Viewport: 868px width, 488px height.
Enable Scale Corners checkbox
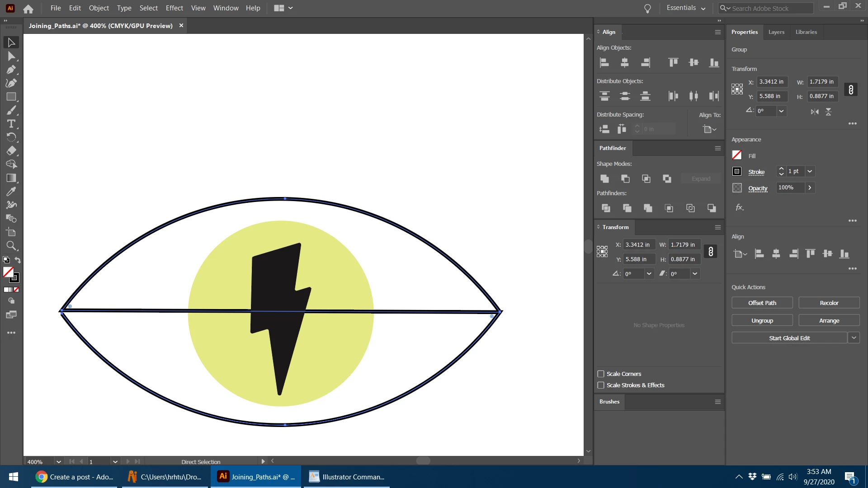tap(601, 374)
